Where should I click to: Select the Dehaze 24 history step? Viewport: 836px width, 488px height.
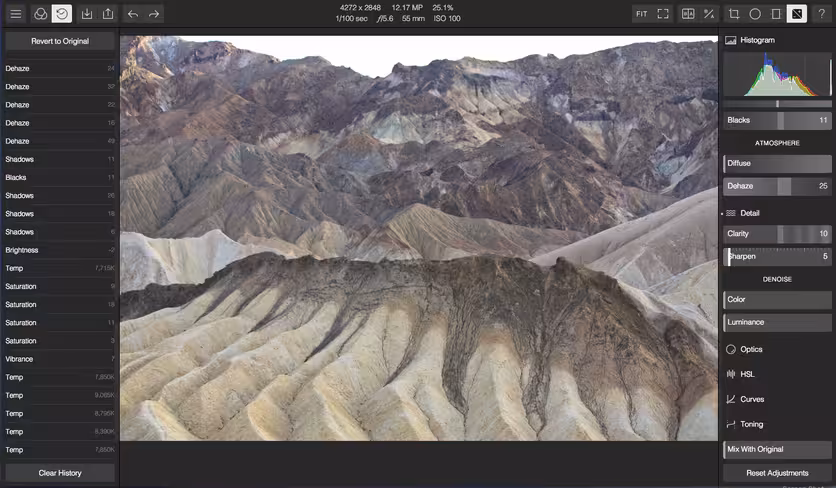60,68
